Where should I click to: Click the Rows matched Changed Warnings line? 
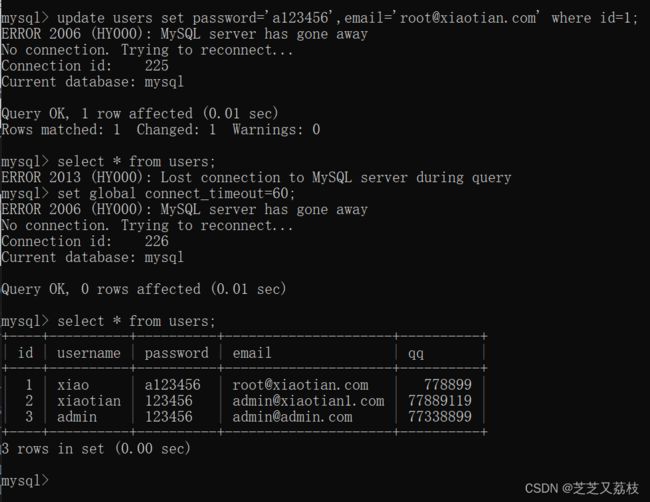(x=160, y=129)
